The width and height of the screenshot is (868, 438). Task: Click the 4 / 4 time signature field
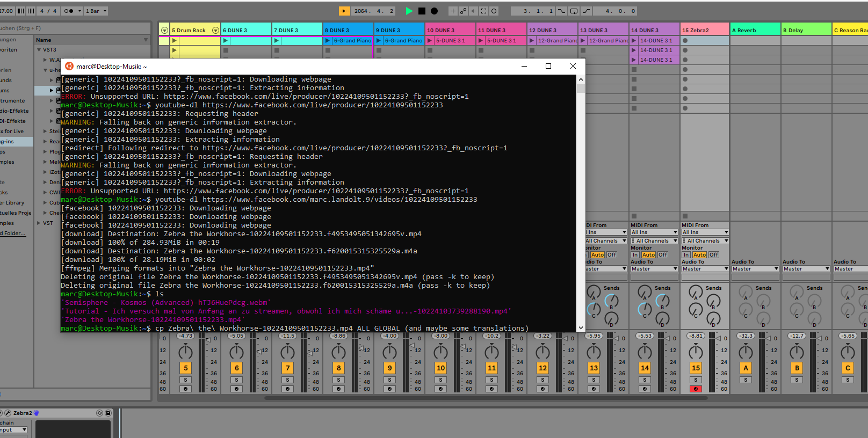(48, 11)
